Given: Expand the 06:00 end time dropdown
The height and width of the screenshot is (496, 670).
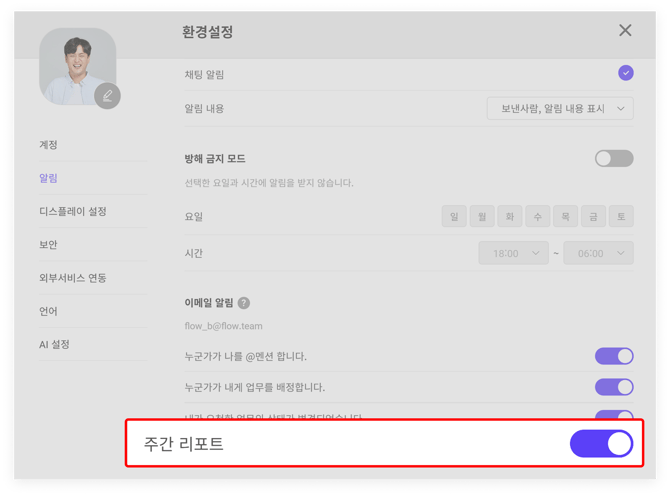Looking at the screenshot, I should [599, 253].
